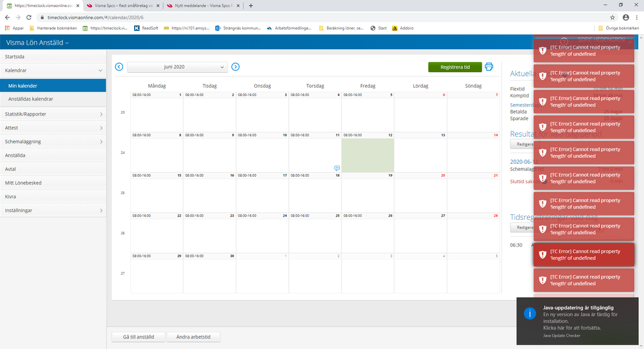Click Måndag column header
Screen dimensions: 644x349
[x=157, y=86]
